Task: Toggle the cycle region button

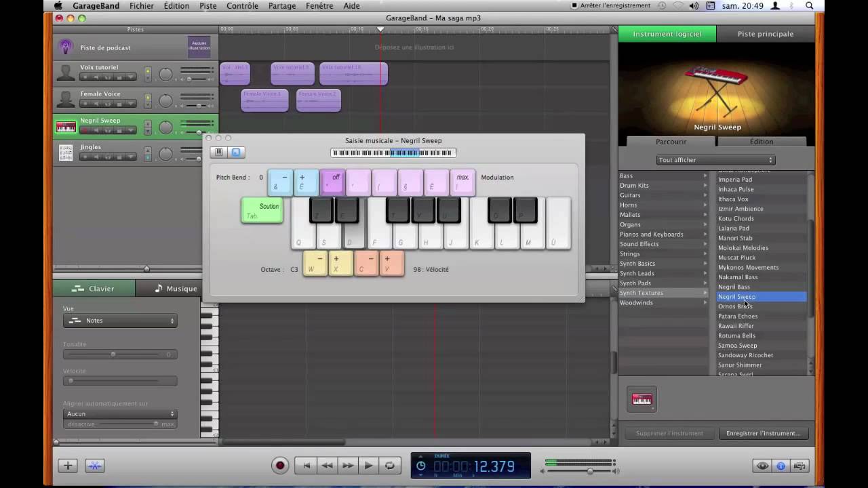Action: tap(389, 466)
